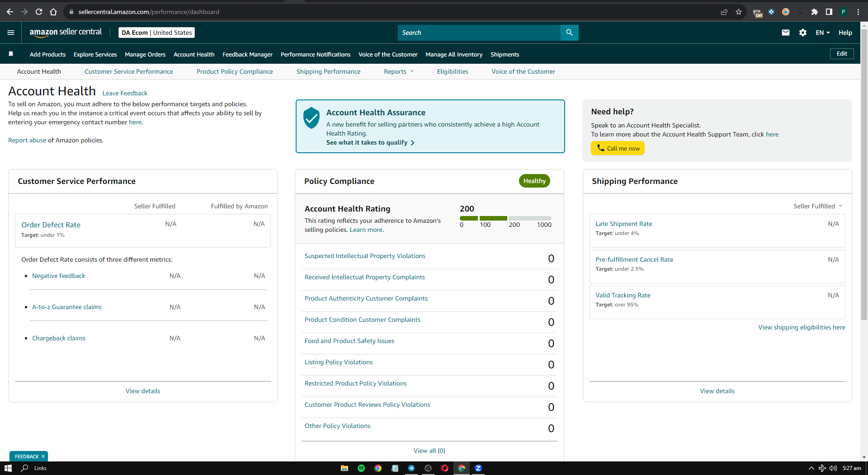Expand See what it takes to qualify
This screenshot has height=475, width=868.
370,142
